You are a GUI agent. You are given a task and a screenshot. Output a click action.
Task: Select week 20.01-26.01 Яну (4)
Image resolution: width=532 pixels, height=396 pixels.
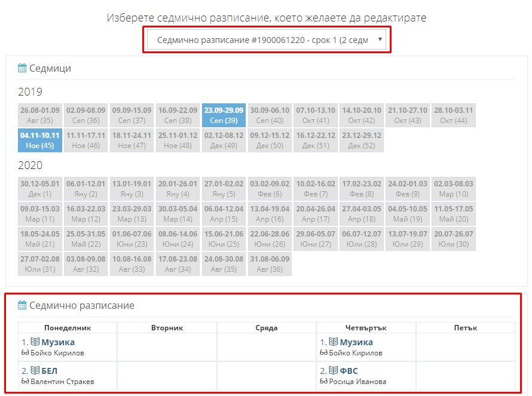[x=178, y=189]
